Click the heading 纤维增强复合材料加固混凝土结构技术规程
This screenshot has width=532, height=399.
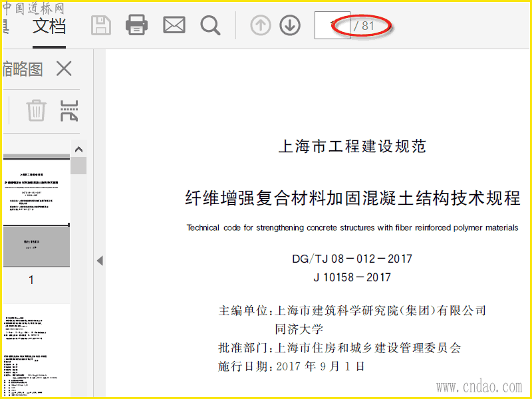coord(352,198)
